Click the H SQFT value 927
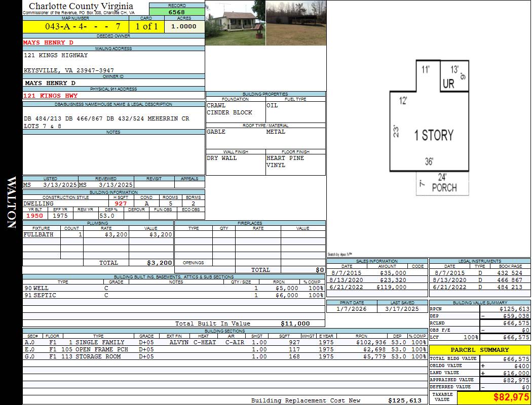This screenshot has height=405, width=532. point(121,204)
